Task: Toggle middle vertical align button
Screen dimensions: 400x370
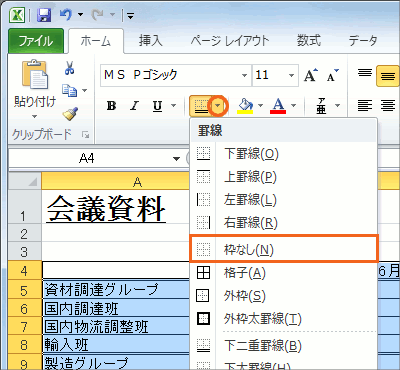Action: (388, 76)
